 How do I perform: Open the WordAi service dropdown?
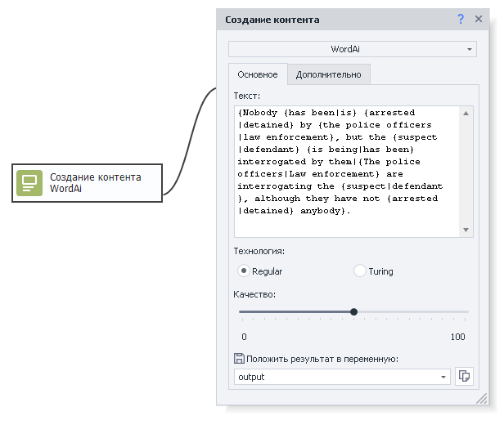[x=352, y=49]
